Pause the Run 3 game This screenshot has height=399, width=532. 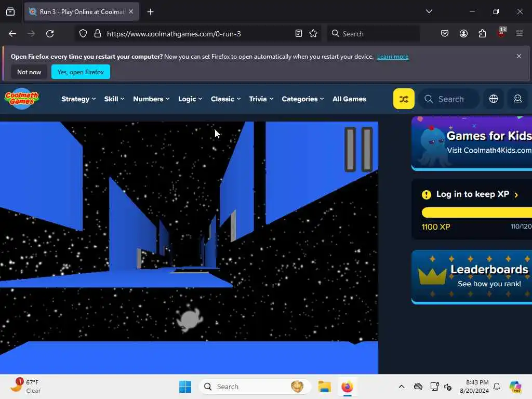coord(358,149)
